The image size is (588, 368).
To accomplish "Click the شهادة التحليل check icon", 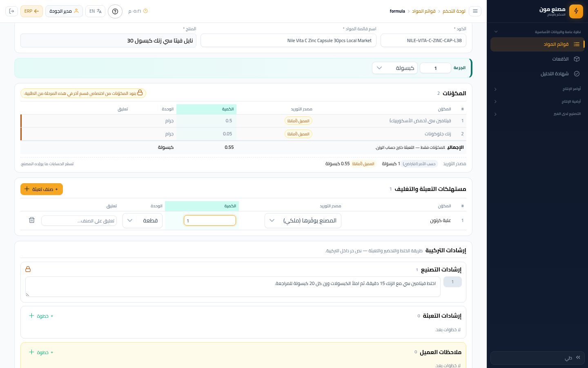I will tap(577, 74).
